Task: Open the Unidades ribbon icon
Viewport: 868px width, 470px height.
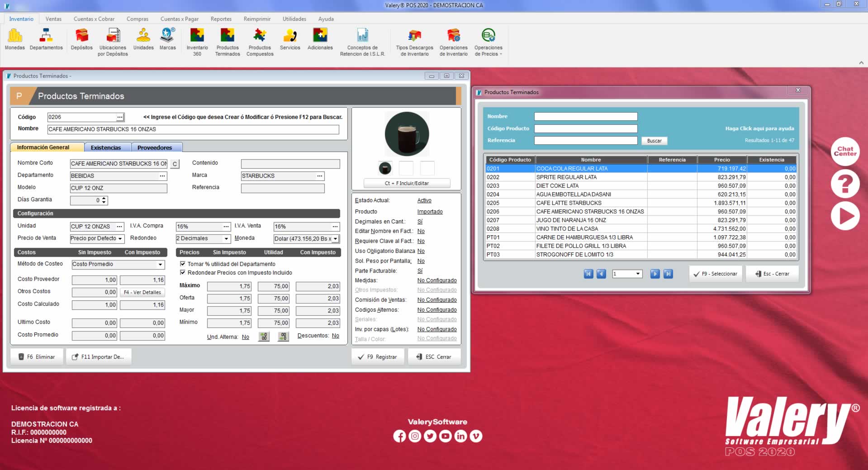Action: coord(143,39)
